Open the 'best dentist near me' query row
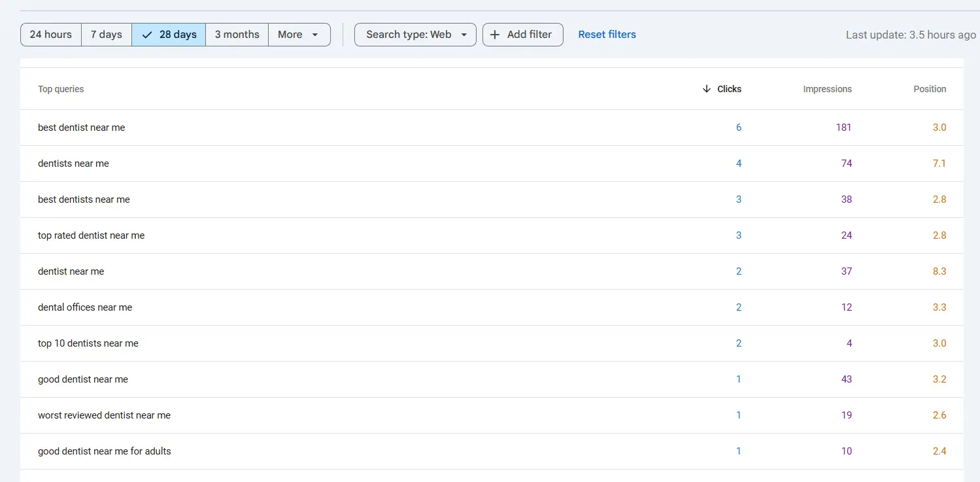This screenshot has width=980, height=482. click(x=82, y=128)
